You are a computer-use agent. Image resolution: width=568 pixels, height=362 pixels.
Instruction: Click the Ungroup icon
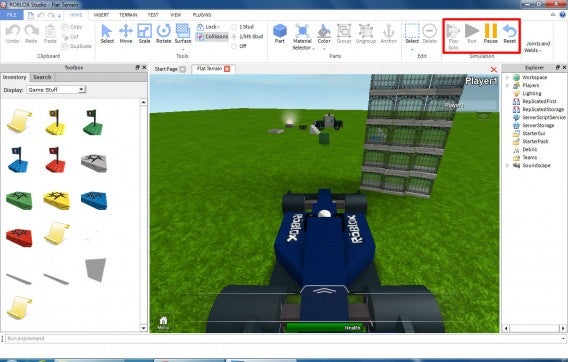[366, 34]
